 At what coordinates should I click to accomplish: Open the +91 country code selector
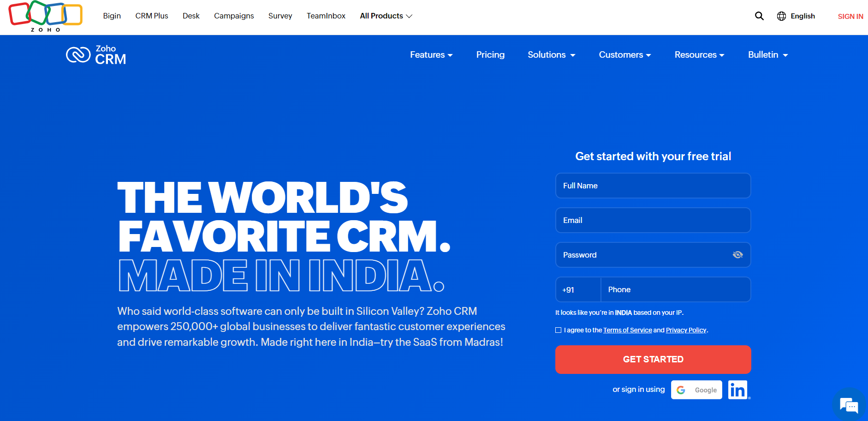click(578, 290)
